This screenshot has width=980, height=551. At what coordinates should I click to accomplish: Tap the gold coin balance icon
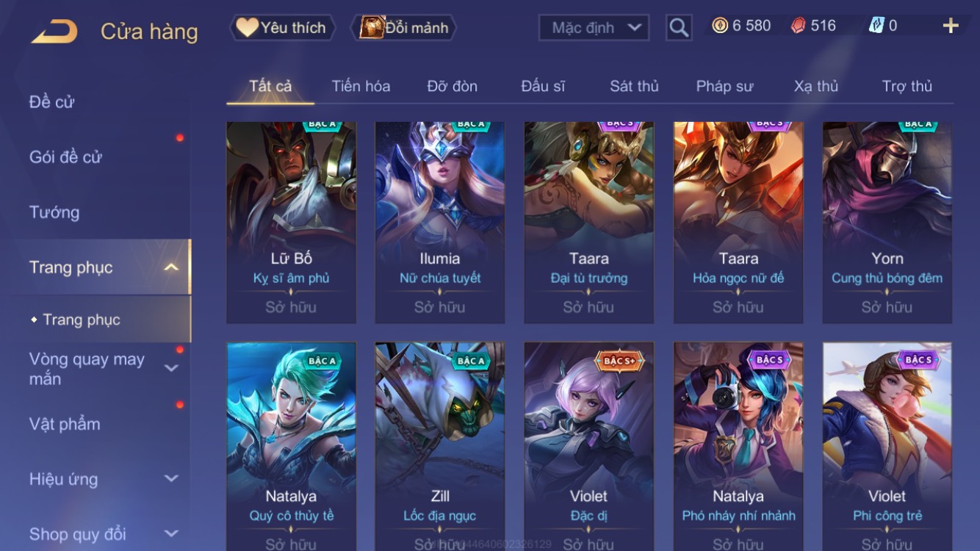pyautogui.click(x=720, y=26)
